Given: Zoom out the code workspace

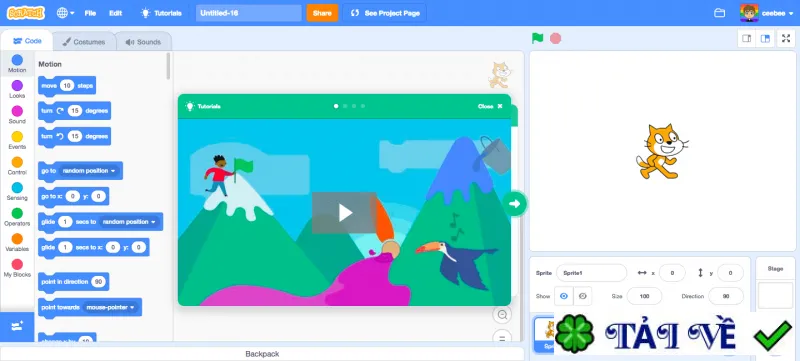Looking at the screenshot, I should point(502,315).
